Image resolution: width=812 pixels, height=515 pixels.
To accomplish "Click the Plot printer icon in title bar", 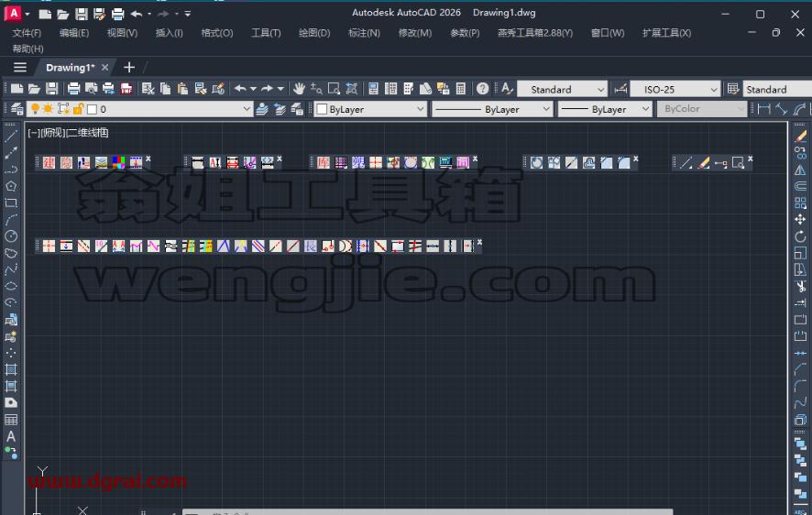I will coord(117,14).
